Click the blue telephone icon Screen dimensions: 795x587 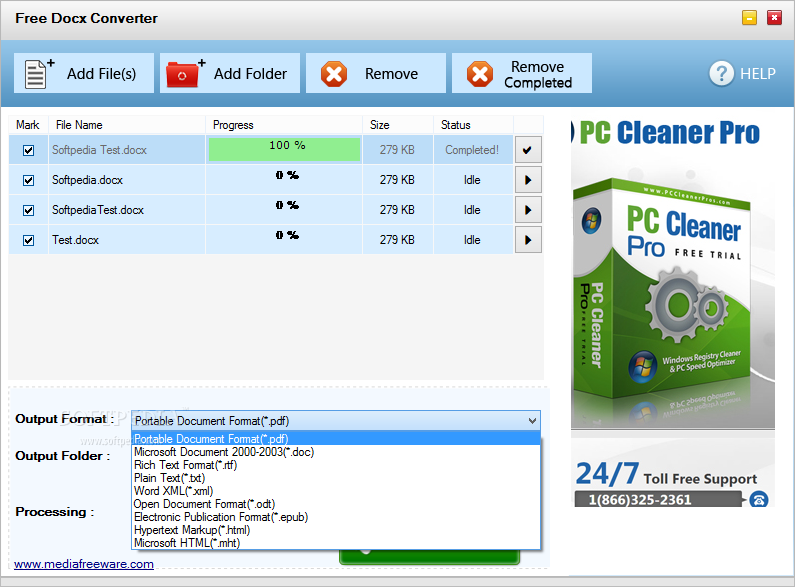tap(759, 499)
